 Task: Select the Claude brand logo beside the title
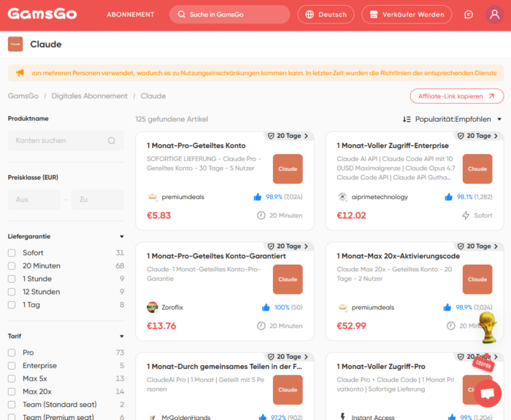coord(15,44)
